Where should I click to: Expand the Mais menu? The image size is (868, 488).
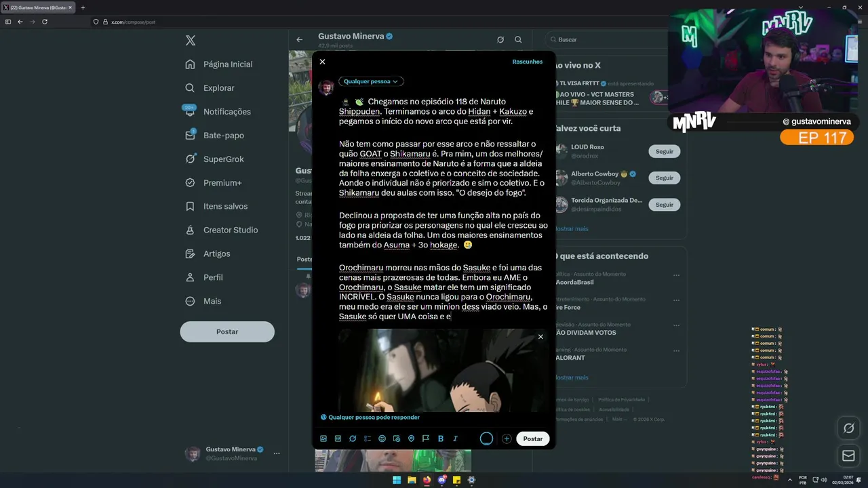coord(204,301)
